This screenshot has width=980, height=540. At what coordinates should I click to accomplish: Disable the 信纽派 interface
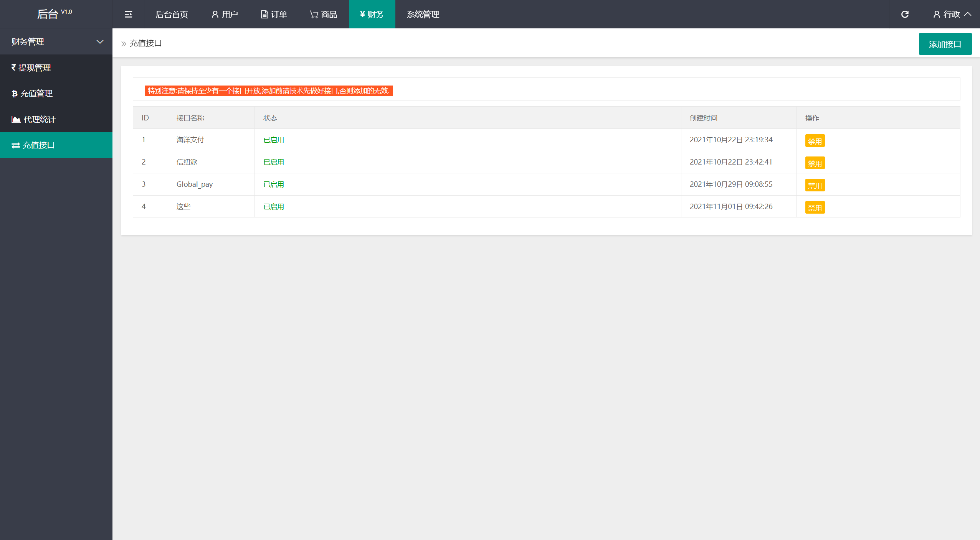click(815, 163)
